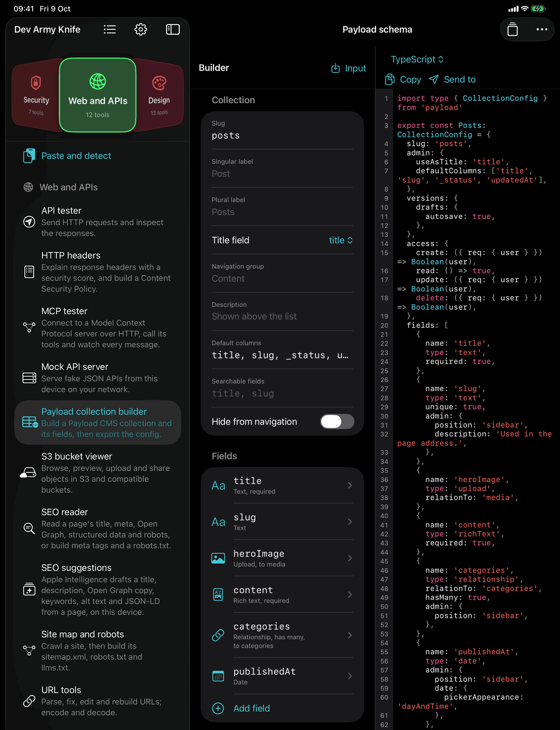Click the SEO suggestions sparkle icon
The width and height of the screenshot is (560, 730).
click(x=29, y=589)
